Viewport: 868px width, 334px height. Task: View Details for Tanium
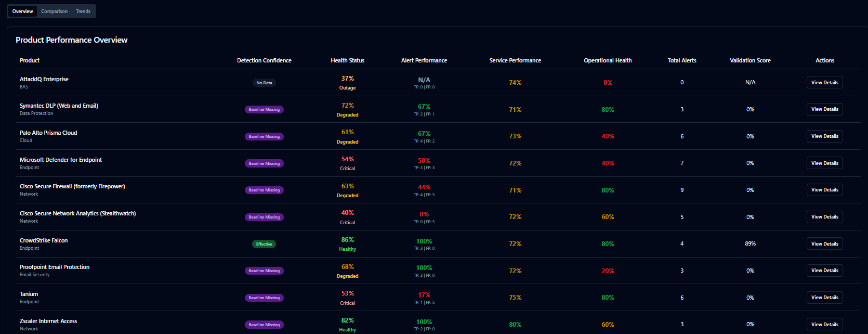pyautogui.click(x=824, y=298)
